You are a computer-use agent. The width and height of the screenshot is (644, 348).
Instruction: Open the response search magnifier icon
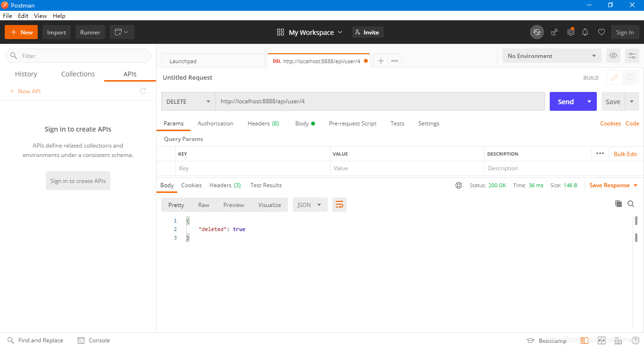pyautogui.click(x=631, y=204)
